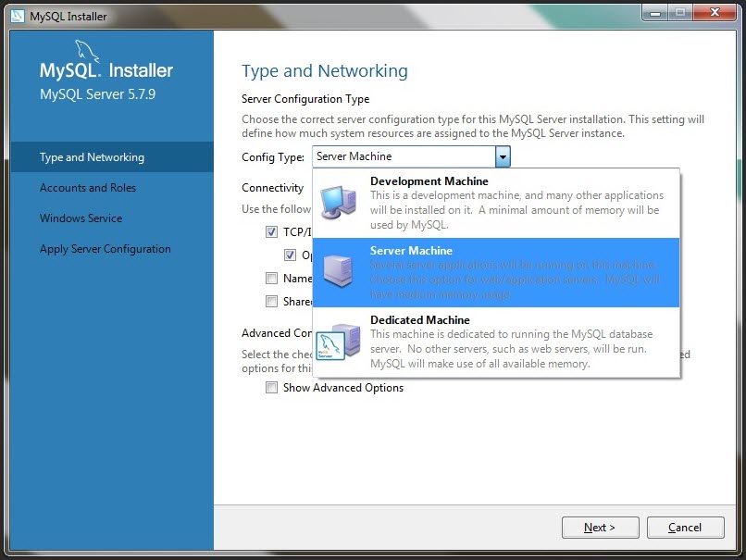This screenshot has height=560, width=746.
Task: Click the Server Configuration Type label
Action: (305, 99)
